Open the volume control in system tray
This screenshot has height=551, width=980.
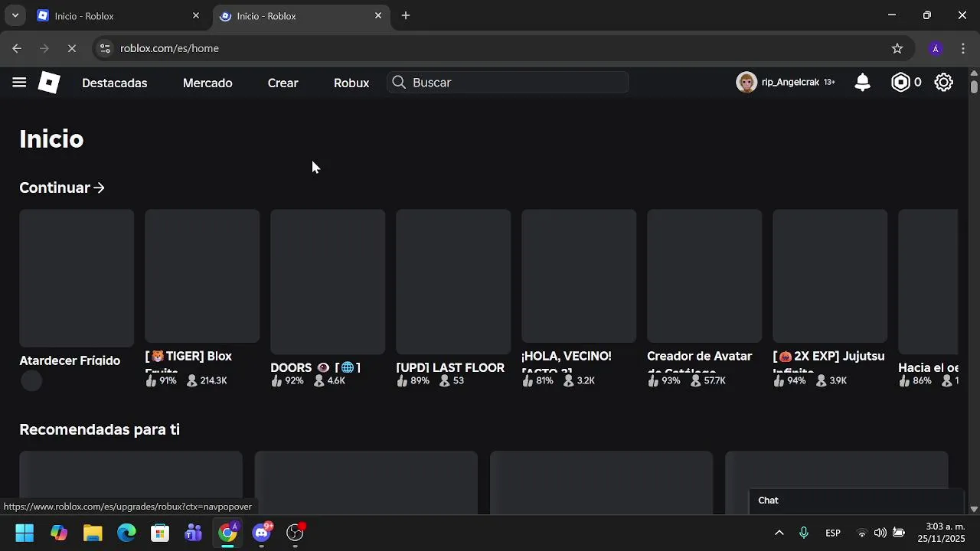click(x=880, y=533)
